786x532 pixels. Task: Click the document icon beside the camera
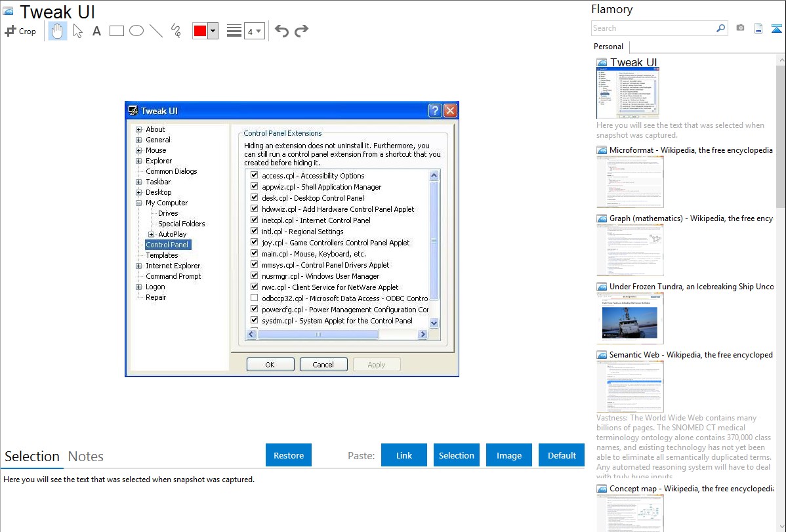point(758,29)
